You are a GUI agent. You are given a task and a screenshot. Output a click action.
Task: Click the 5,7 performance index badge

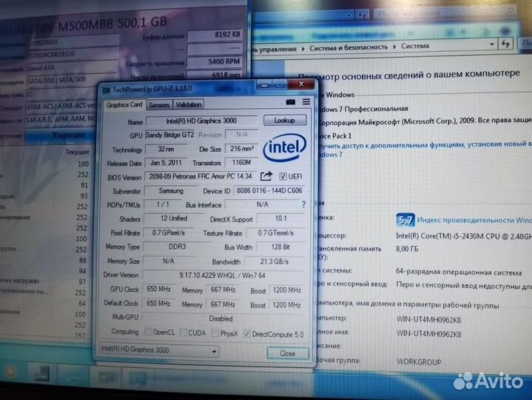405,221
